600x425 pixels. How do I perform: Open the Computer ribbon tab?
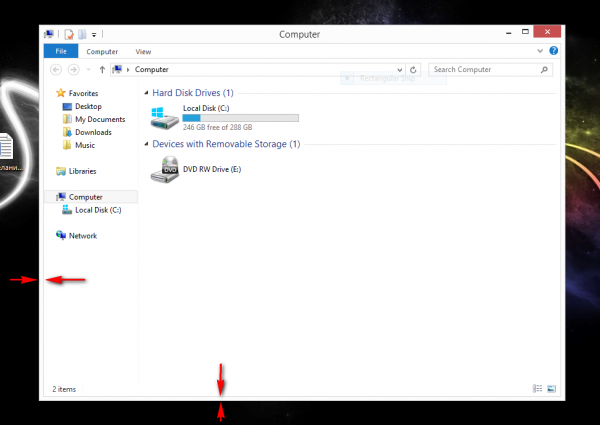pyautogui.click(x=102, y=51)
